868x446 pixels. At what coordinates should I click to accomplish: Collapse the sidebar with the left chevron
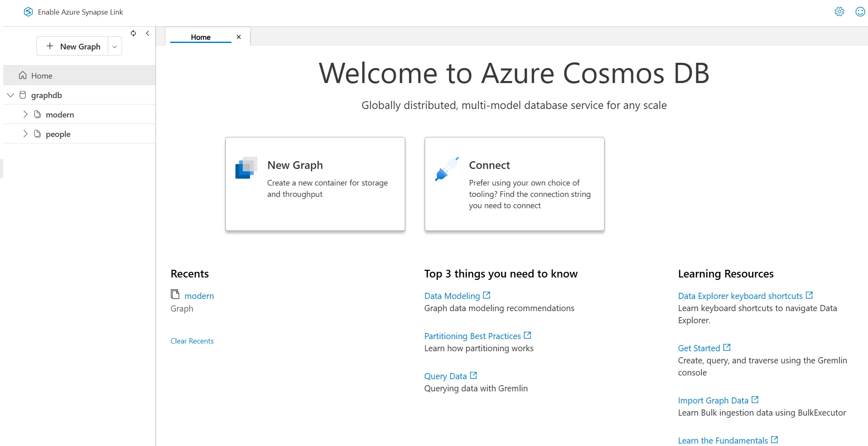148,33
